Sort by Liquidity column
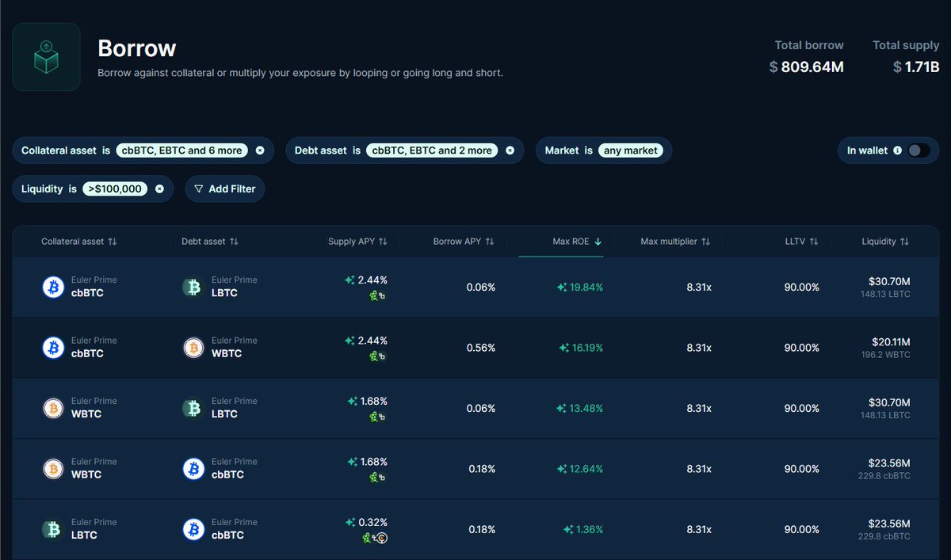This screenshot has width=951, height=560. click(x=885, y=241)
